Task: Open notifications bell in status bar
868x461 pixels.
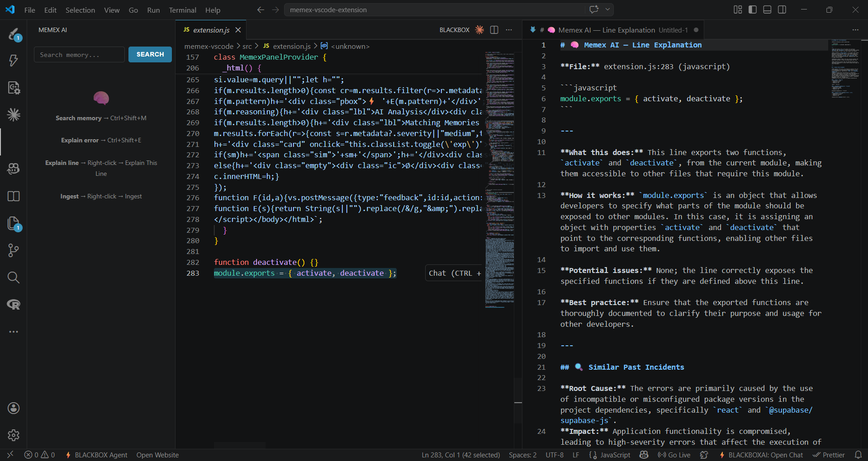Action: tap(858, 455)
